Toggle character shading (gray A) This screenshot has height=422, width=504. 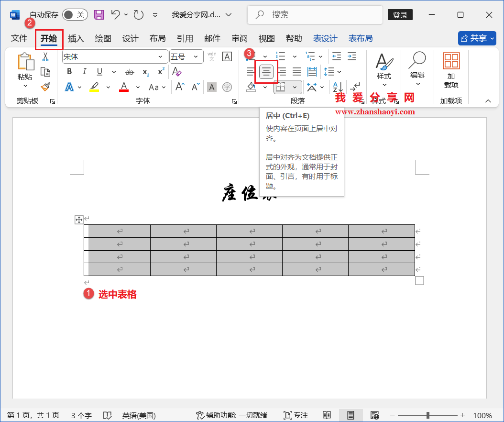[x=211, y=87]
